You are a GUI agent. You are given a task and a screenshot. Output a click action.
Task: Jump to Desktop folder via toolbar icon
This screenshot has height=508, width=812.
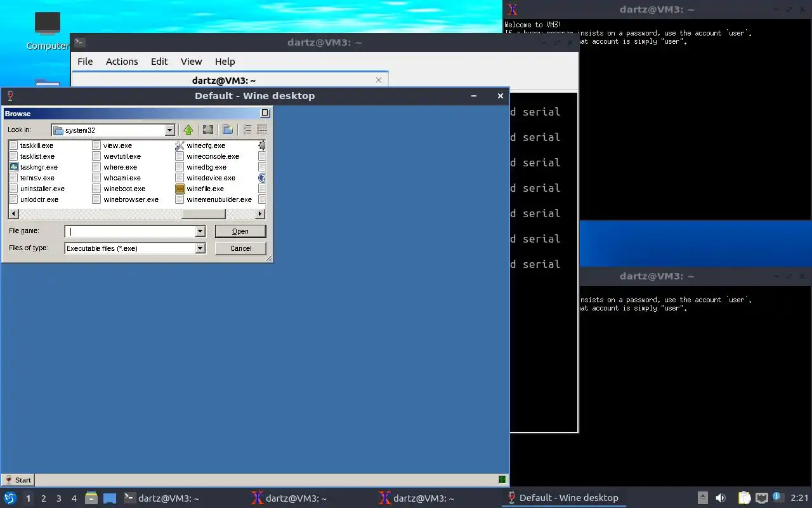(208, 130)
